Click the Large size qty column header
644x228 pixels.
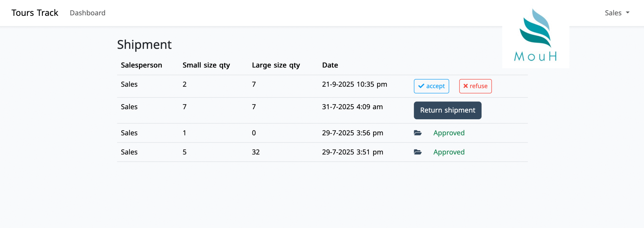point(276,65)
